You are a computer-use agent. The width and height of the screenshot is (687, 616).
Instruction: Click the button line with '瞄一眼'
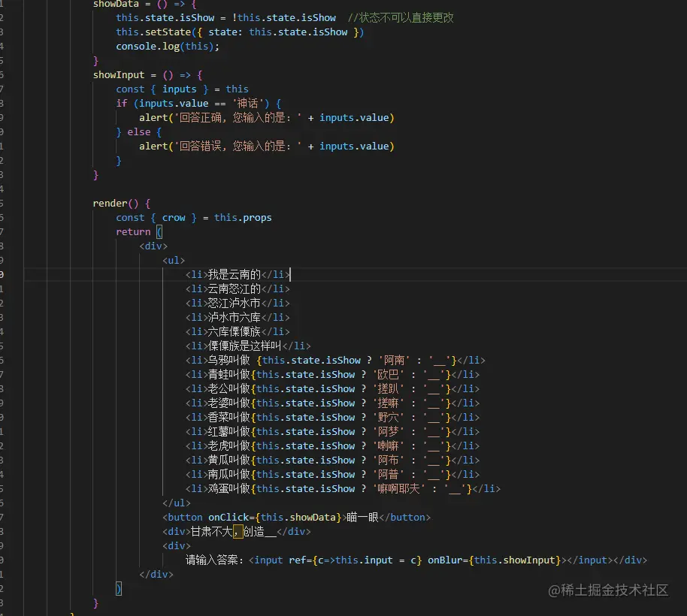[x=297, y=518]
